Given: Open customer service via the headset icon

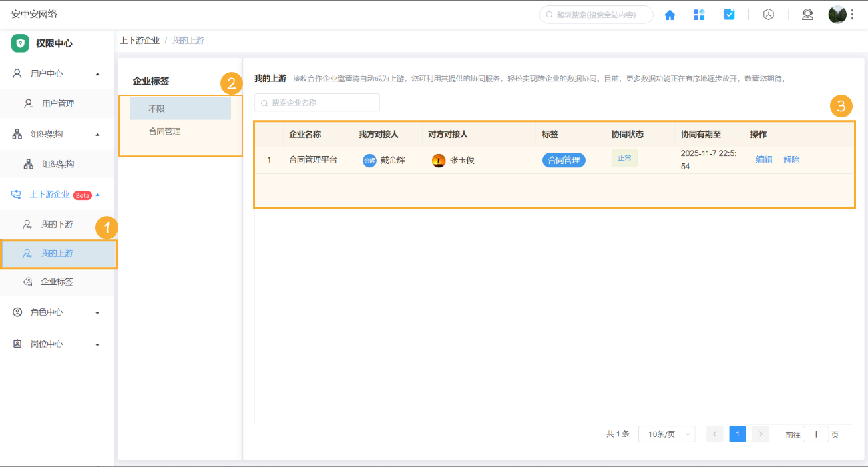Looking at the screenshot, I should (807, 14).
